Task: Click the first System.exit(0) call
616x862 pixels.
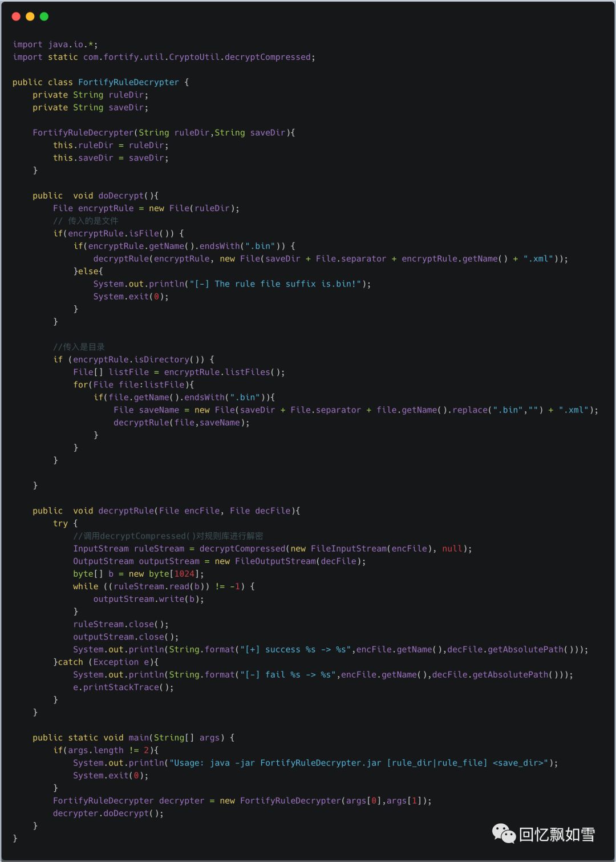Action: (131, 297)
